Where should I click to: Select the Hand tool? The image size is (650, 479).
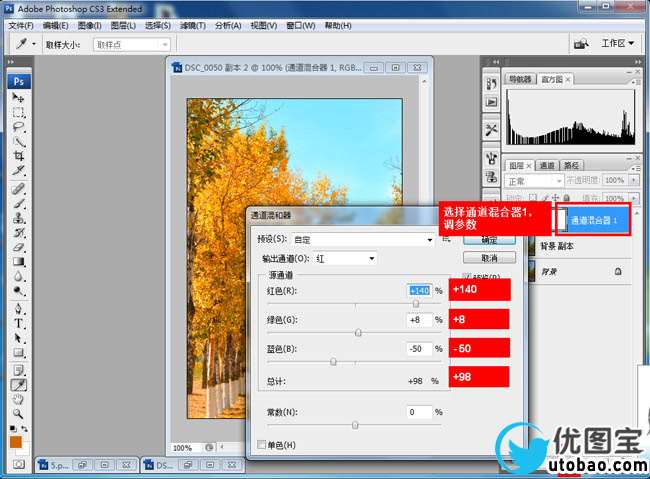18,399
